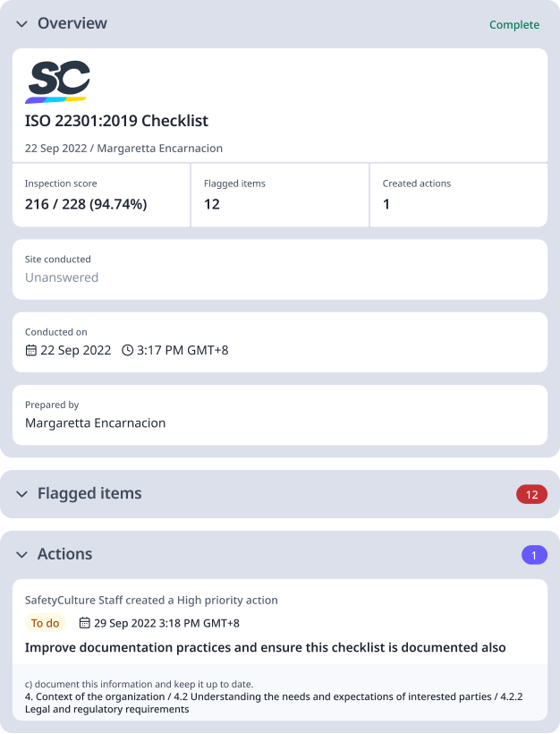Collapse the Overview section chevron
The height and width of the screenshot is (734, 560).
(x=22, y=24)
